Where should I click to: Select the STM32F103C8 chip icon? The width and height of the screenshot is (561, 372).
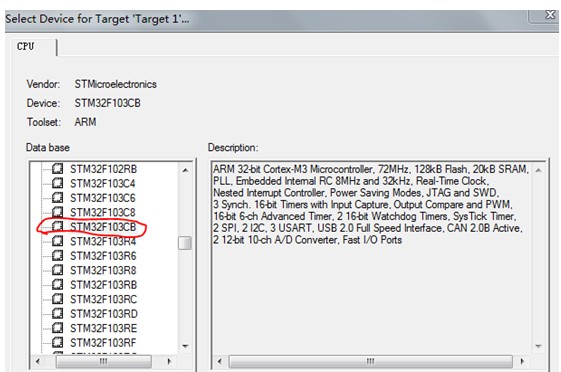tap(58, 212)
